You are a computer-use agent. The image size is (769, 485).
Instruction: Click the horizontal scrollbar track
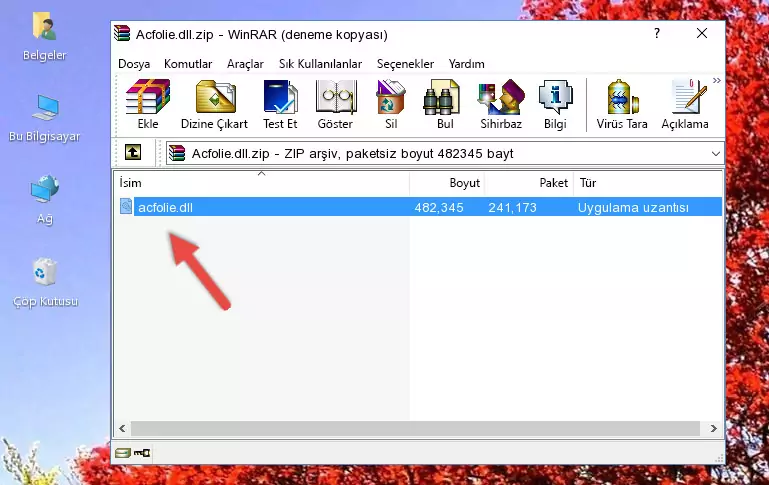415,428
